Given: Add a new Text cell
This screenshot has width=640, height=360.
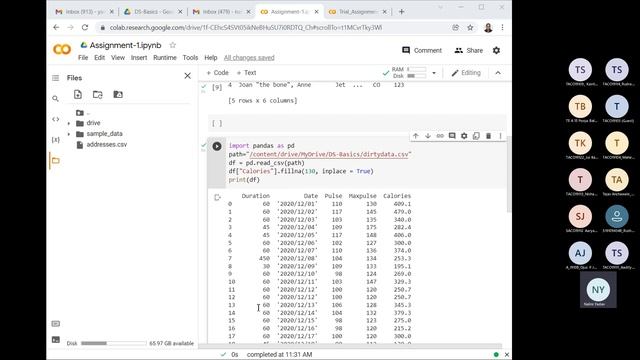Looking at the screenshot, I should click(247, 73).
